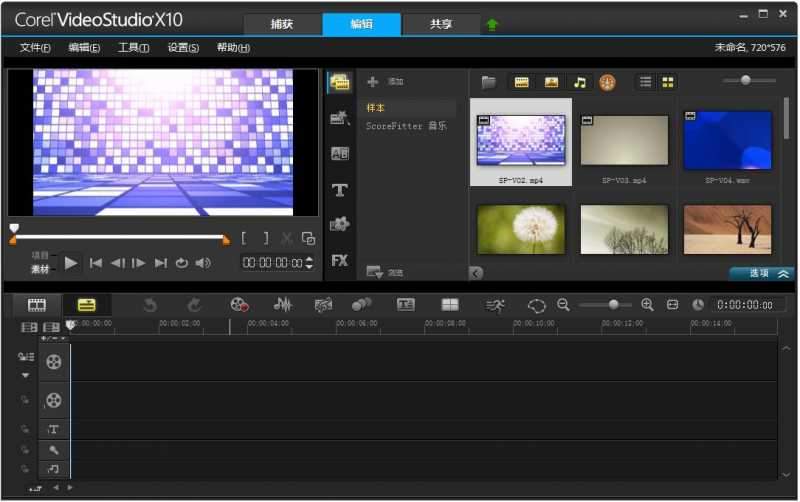The width and height of the screenshot is (800, 502).
Task: Click the 添加 add folder button
Action: tap(385, 81)
